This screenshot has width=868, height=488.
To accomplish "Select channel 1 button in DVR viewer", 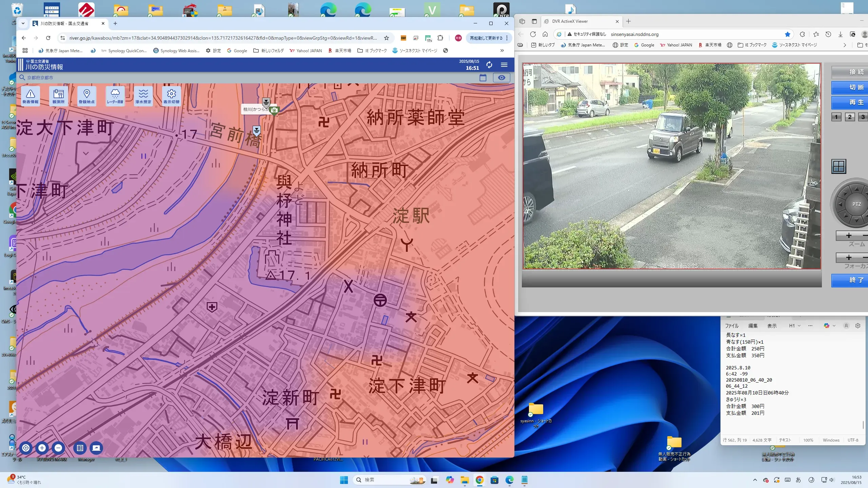I will 836,117.
